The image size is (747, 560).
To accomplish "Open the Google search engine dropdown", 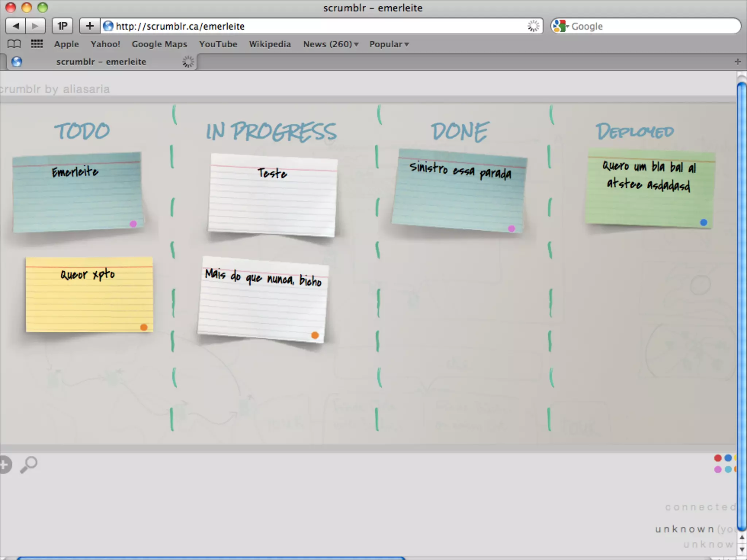I will pos(561,26).
